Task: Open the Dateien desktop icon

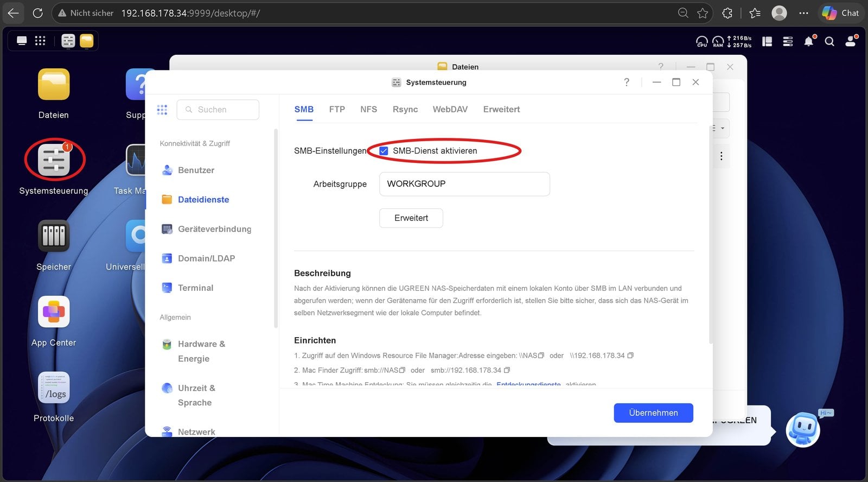Action: 54,85
